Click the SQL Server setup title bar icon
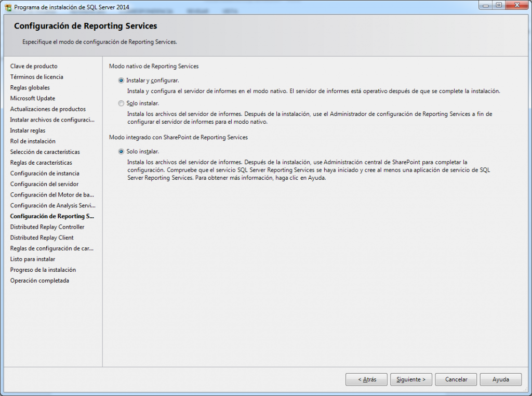 8,7
